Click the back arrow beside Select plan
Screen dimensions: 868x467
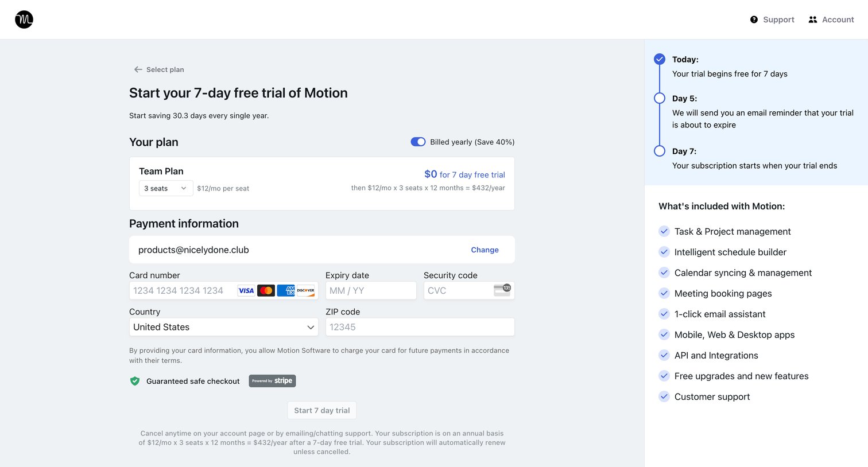138,69
